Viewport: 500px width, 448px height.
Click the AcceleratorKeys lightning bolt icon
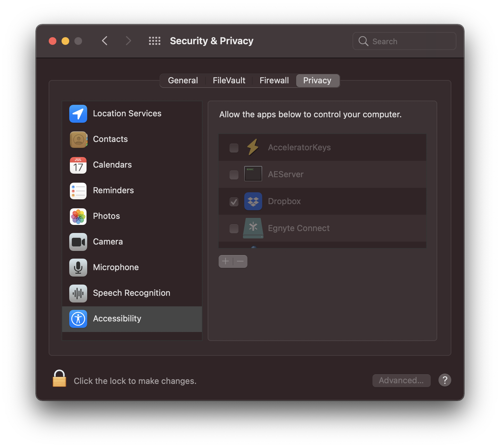click(x=253, y=147)
